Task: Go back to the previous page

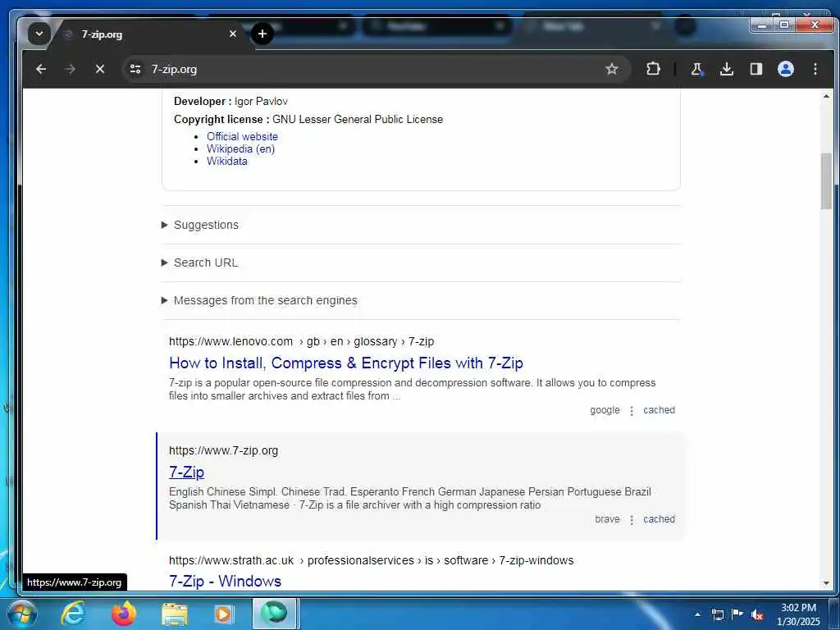Action: 41,69
